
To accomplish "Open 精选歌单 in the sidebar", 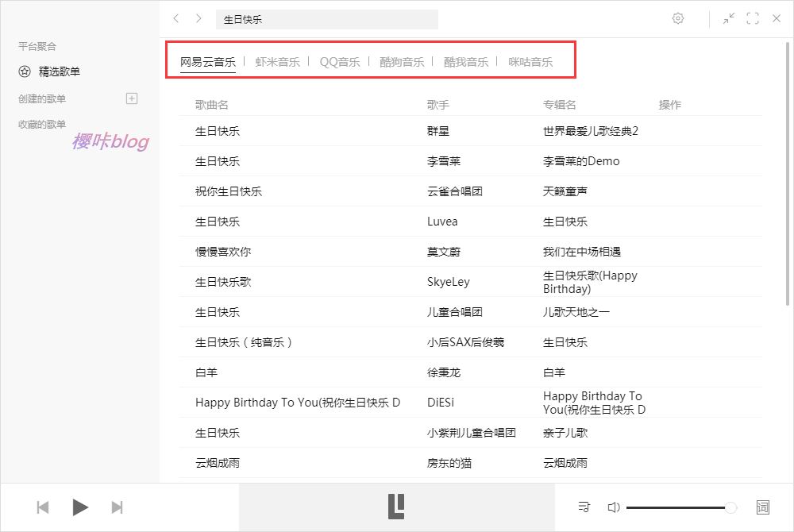I will (60, 71).
